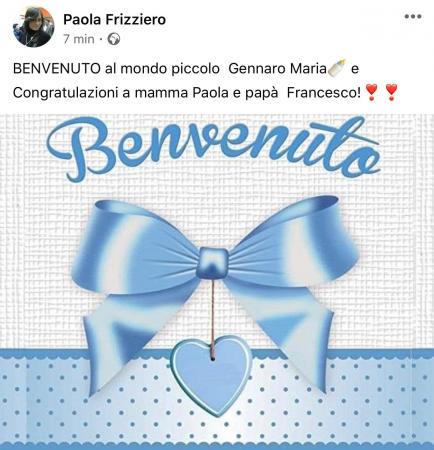
Task: Click the 'BENVENUTO al mondo piccolo' text
Action: 116,69
